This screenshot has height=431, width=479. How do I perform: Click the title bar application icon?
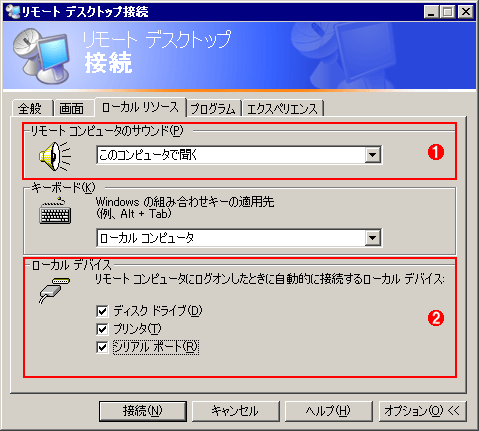[13, 12]
